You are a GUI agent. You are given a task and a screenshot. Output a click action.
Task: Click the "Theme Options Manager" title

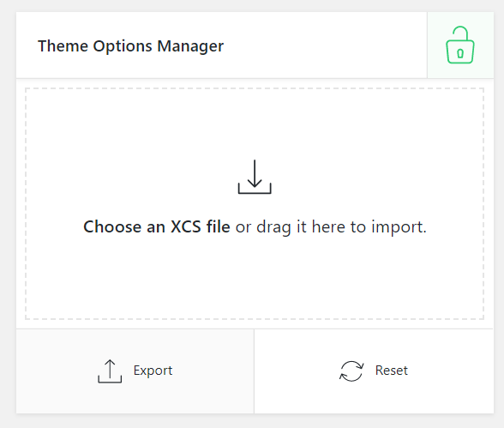[x=130, y=46]
